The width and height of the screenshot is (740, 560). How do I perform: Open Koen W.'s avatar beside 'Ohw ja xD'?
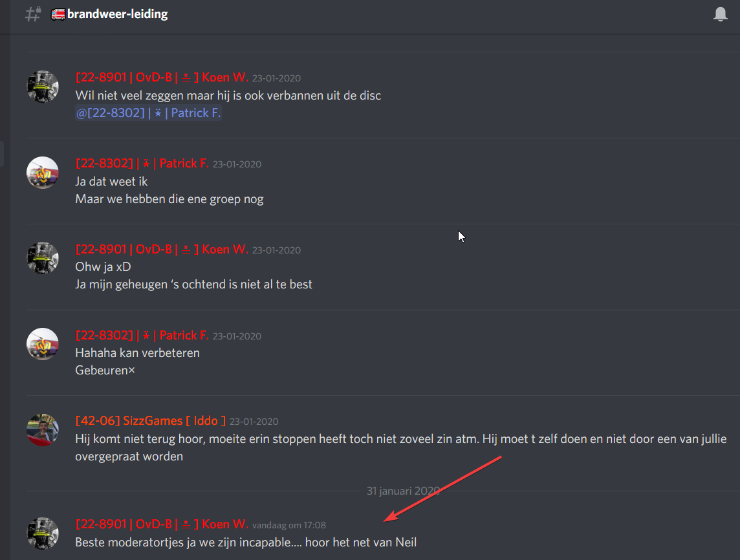(43, 258)
